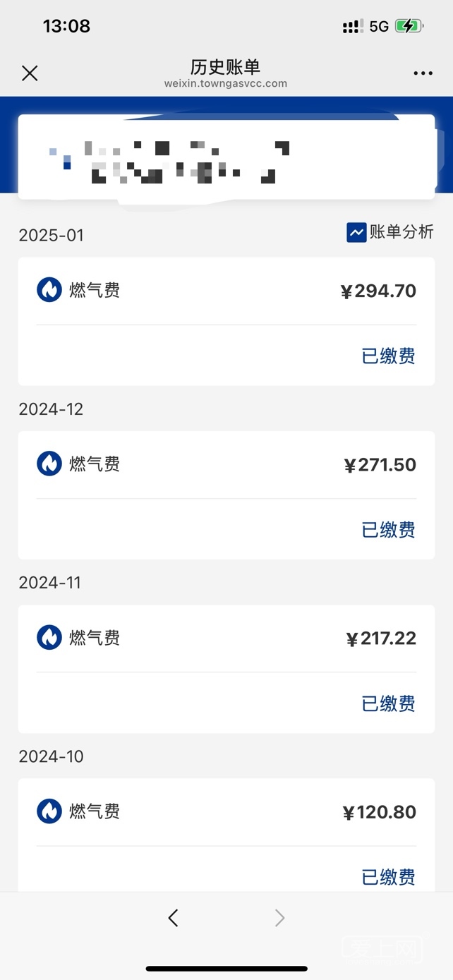The width and height of the screenshot is (453, 980).
Task: Tap the flame icon on 2024-12 bill
Action: pyautogui.click(x=49, y=464)
